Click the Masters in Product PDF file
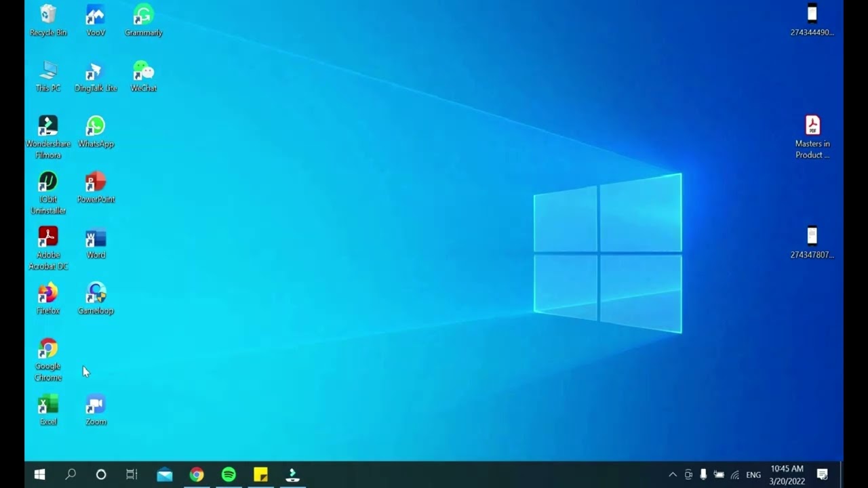Screen dimensions: 868x488 coord(812,137)
